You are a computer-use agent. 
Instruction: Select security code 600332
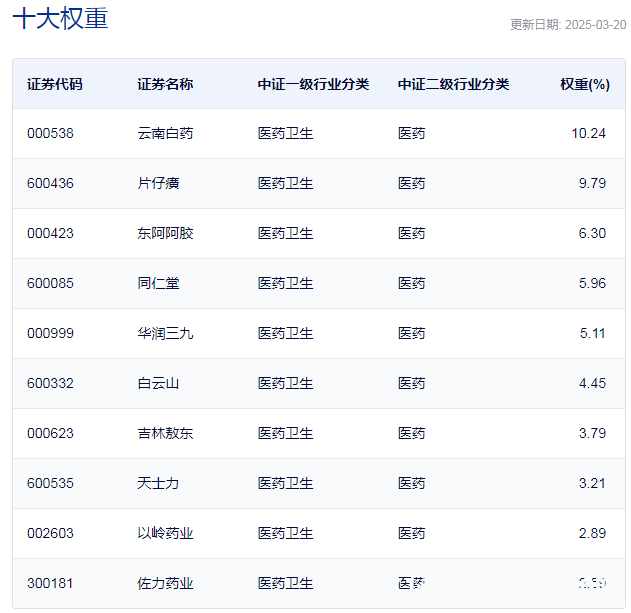click(50, 383)
